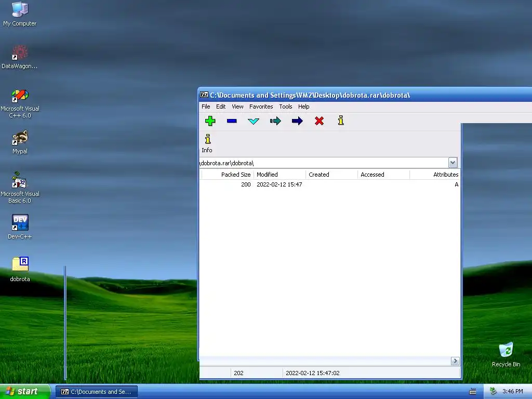532x399 pixels.
Task: Click the attribute value A in file row
Action: 456,184
